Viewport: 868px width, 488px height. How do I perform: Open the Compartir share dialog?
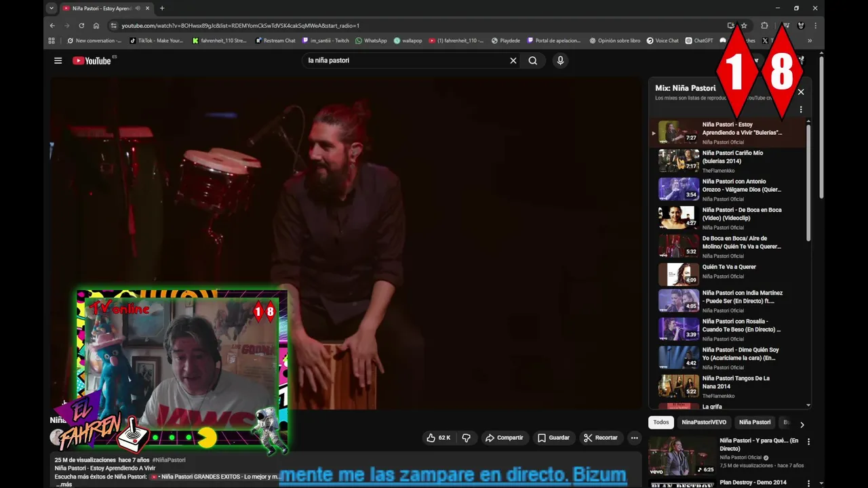click(504, 438)
